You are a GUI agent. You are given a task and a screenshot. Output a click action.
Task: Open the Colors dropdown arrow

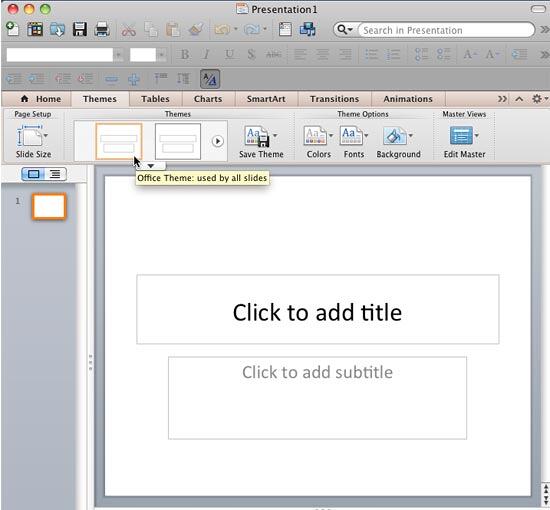pos(331,135)
